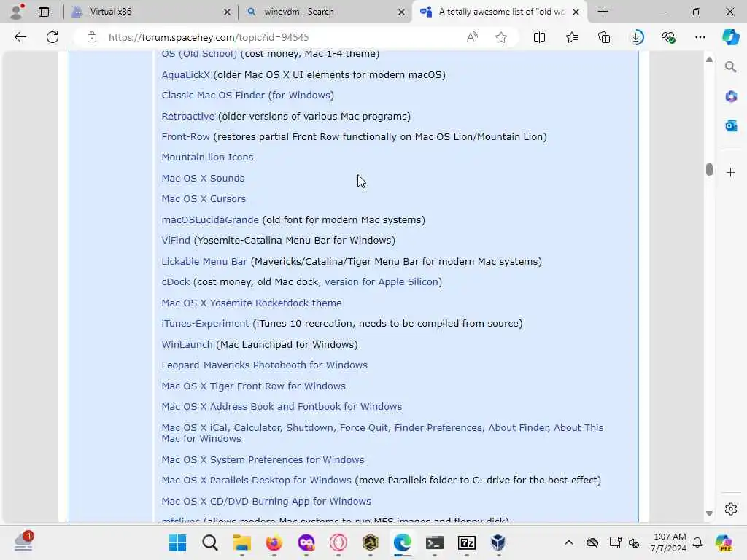Open Outlook icon in the sidebar
The height and width of the screenshot is (560, 747).
coord(731,125)
